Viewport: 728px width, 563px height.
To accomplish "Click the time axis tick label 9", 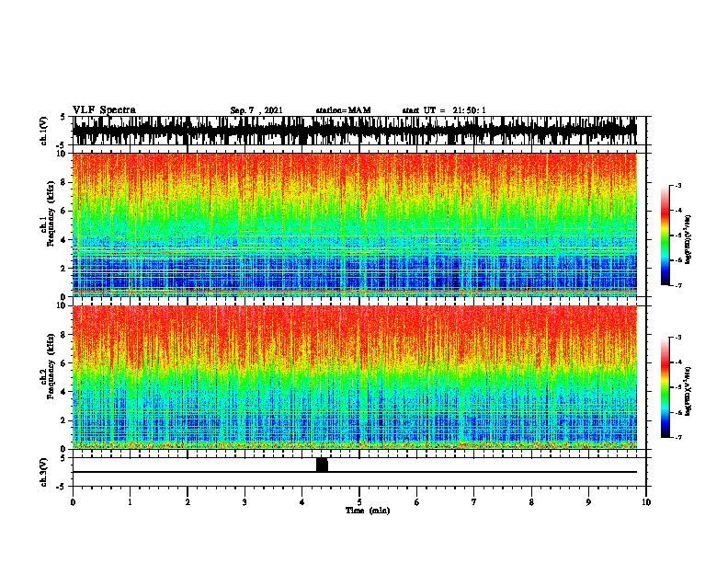I will 588,502.
